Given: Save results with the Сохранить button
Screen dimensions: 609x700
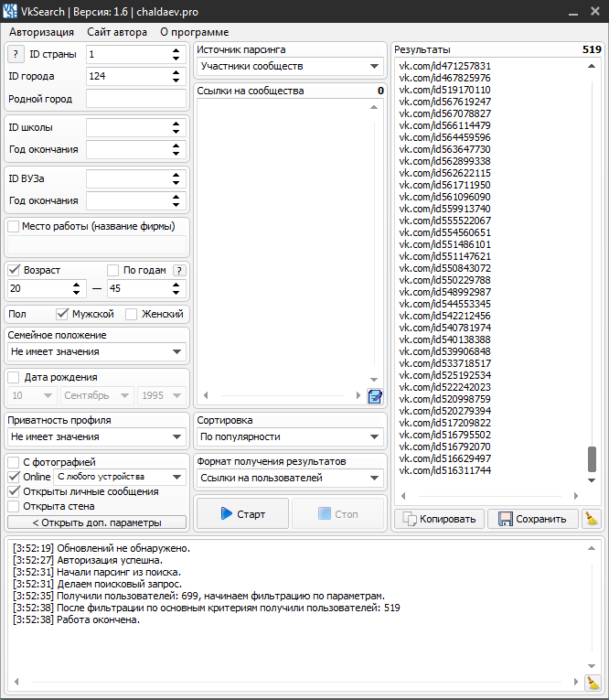Looking at the screenshot, I should pos(533,519).
